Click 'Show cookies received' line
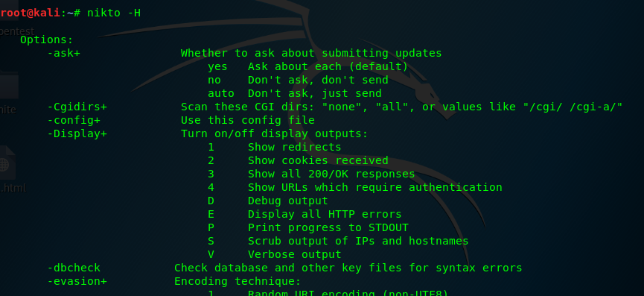The width and height of the screenshot is (644, 296). 318,160
